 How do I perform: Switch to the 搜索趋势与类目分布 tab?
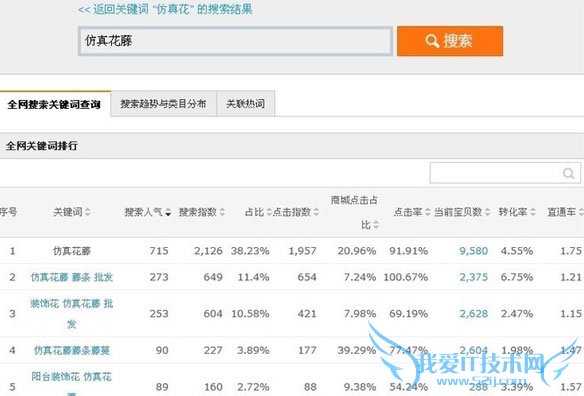(x=163, y=104)
